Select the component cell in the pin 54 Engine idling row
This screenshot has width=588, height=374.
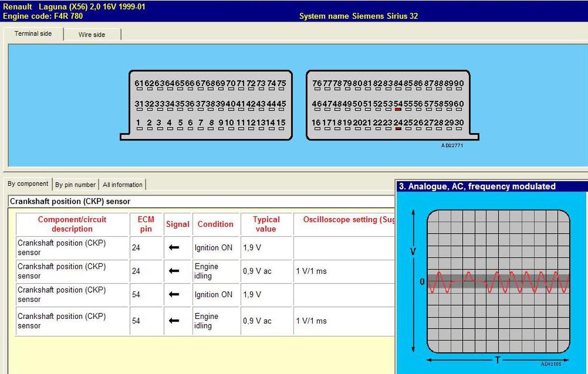72,321
